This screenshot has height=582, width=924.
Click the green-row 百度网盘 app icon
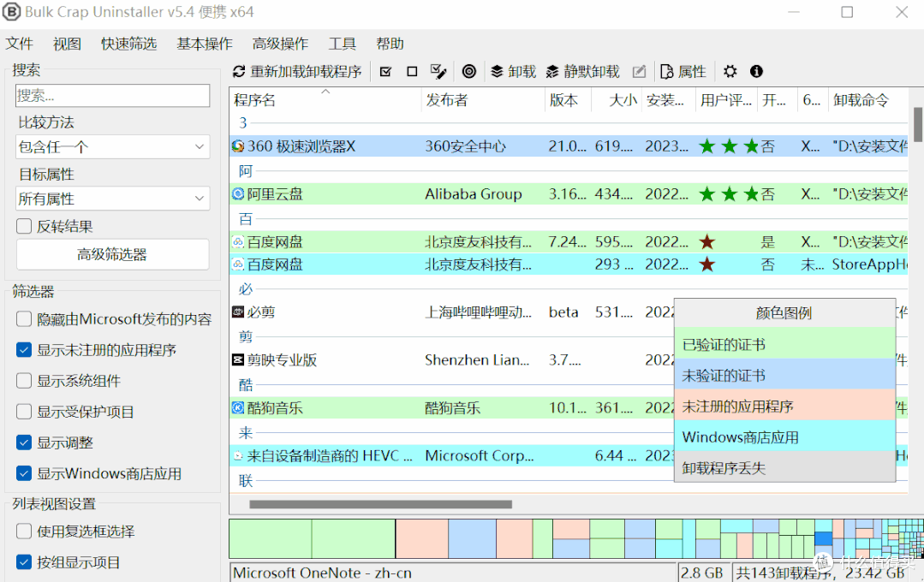click(238, 241)
